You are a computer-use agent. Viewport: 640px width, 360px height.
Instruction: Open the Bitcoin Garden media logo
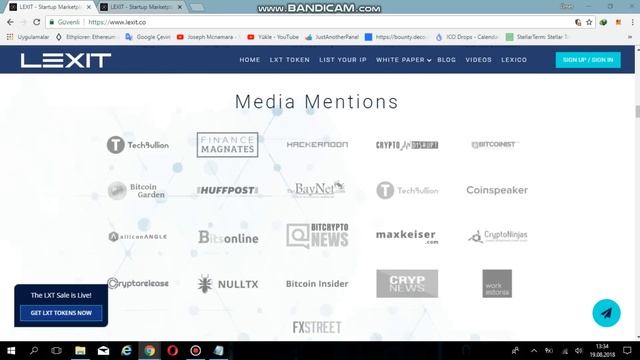[137, 191]
